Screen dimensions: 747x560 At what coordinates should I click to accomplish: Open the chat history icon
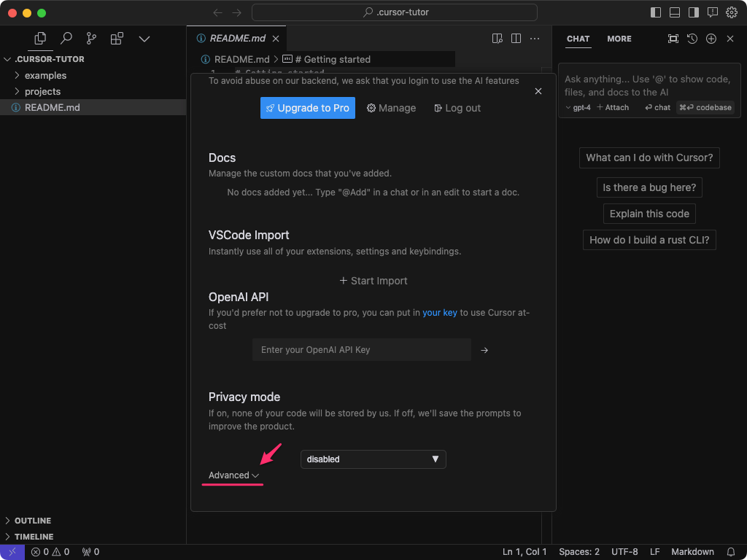click(x=692, y=39)
